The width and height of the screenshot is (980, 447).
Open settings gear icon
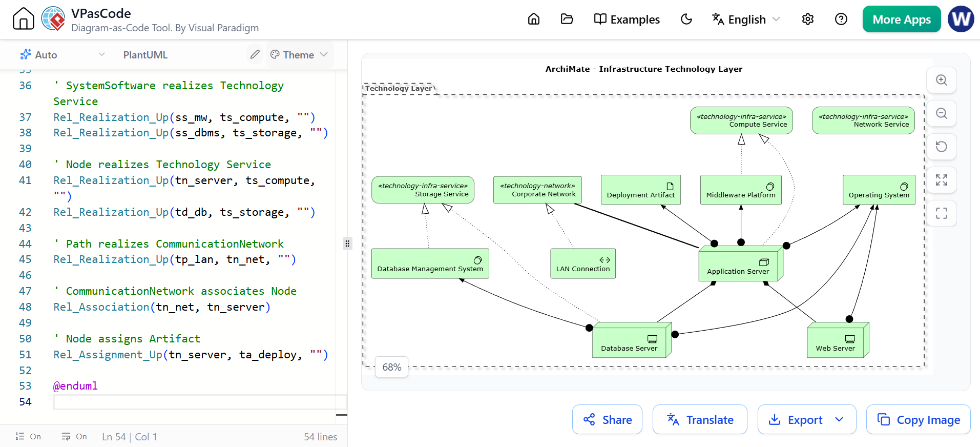[808, 19]
